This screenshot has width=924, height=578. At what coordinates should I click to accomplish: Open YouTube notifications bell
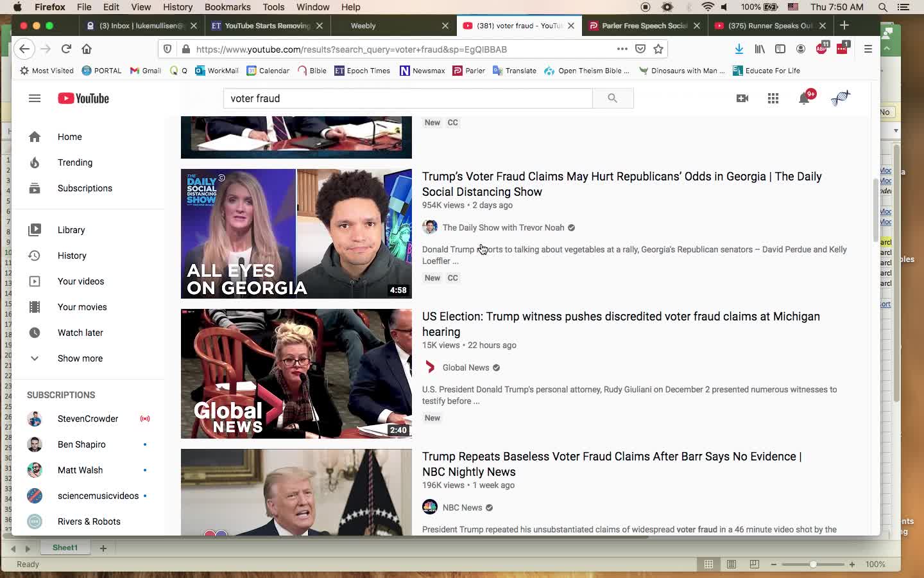[804, 98]
